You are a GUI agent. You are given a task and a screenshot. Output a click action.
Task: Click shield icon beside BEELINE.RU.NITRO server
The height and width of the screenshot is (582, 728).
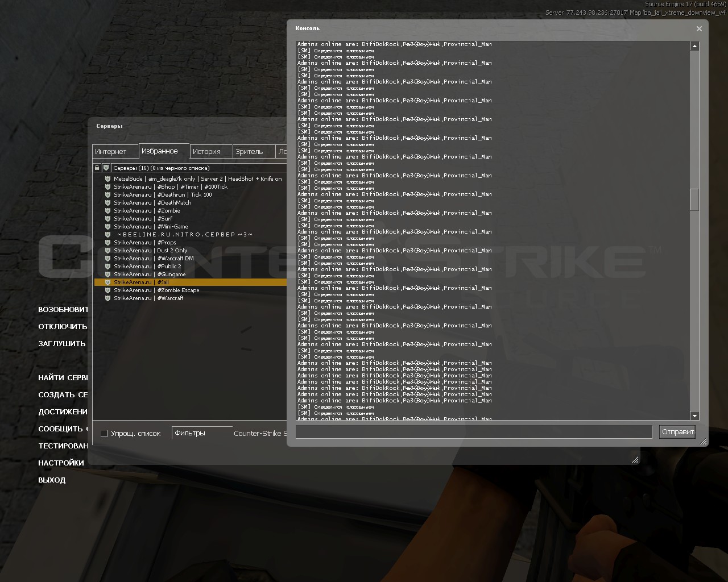pos(107,235)
